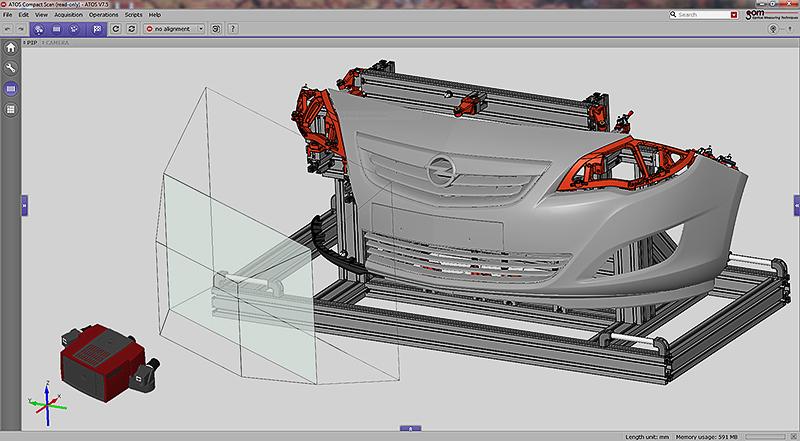Click the undo arrow in toolbar
This screenshot has width=800, height=441.
coord(7,29)
